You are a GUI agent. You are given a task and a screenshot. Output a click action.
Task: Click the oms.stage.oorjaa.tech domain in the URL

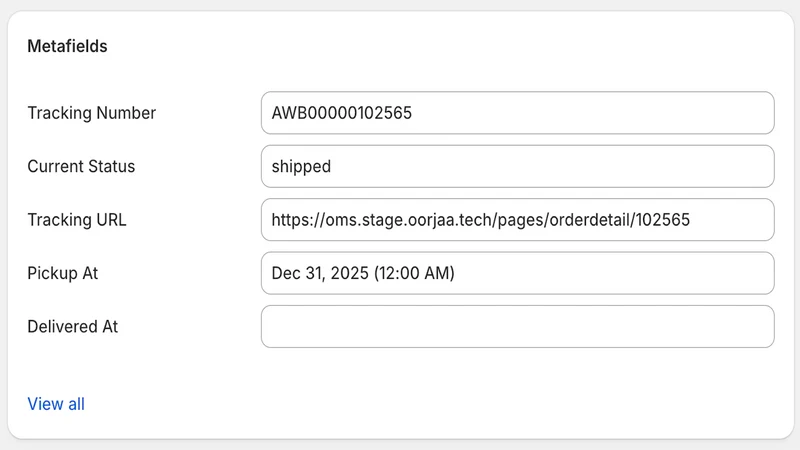tap(409, 220)
